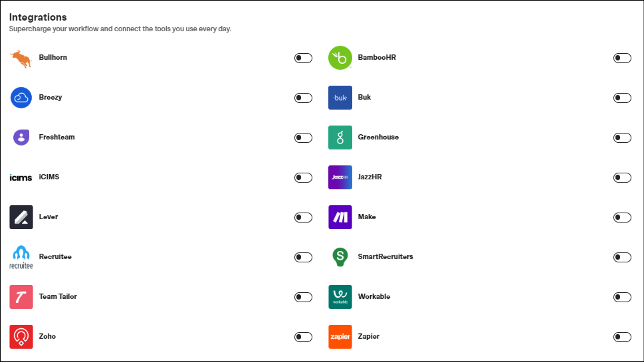
Task: Toggle the Freshteam integration on
Action: (303, 137)
